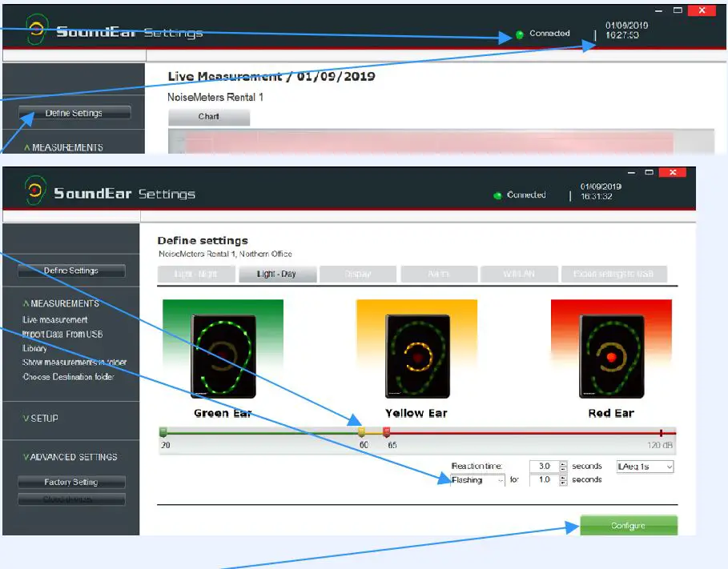Switch to the Display tab

point(358,274)
